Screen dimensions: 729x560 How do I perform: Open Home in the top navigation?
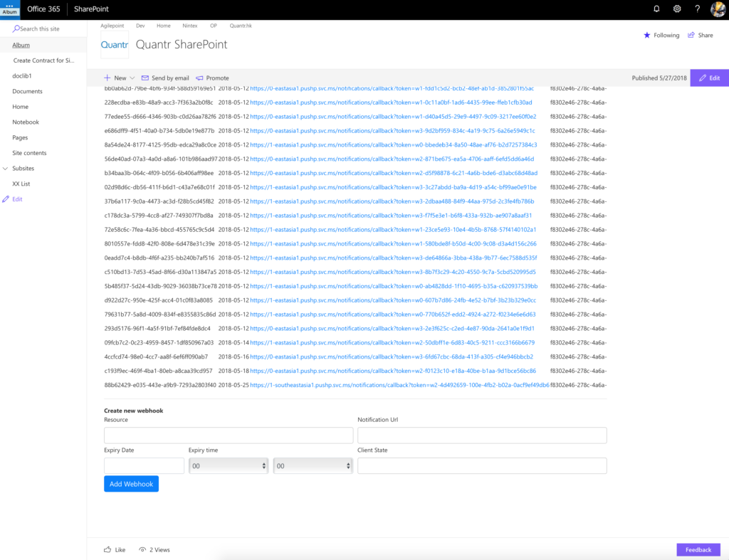(x=164, y=26)
